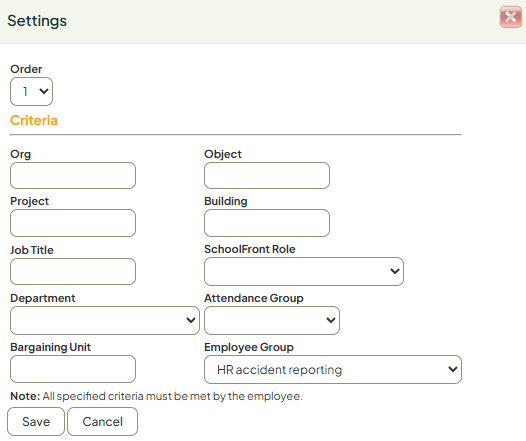
Task: Click the Bargaining Unit input field
Action: tap(73, 369)
